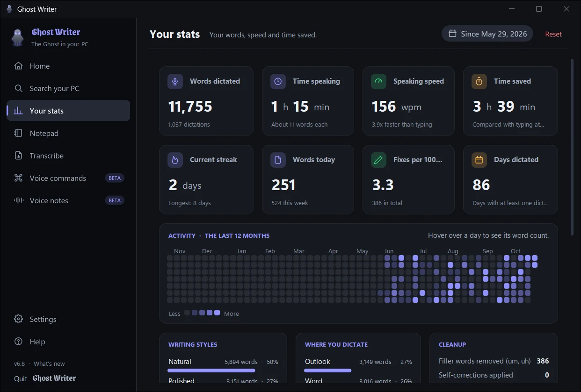Click the BETA badge next to Voice commands
Viewport: 581px width, 392px height.
(x=115, y=178)
